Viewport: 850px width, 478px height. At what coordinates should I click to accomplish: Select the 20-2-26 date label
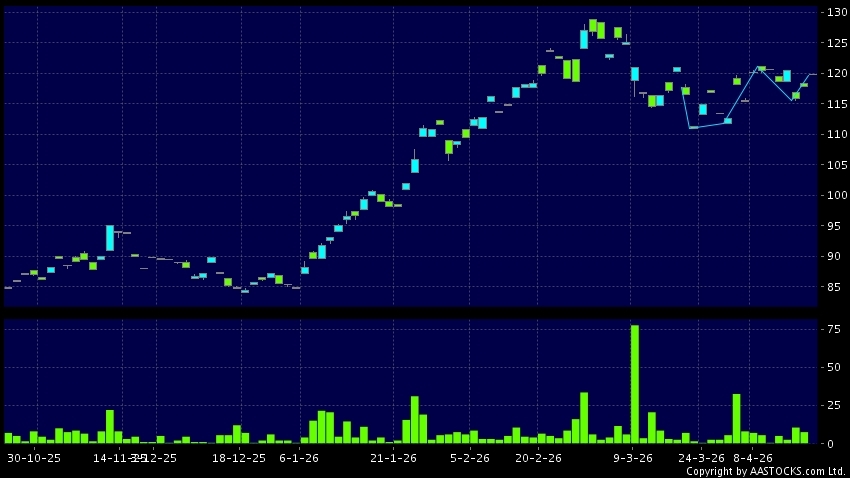538,458
